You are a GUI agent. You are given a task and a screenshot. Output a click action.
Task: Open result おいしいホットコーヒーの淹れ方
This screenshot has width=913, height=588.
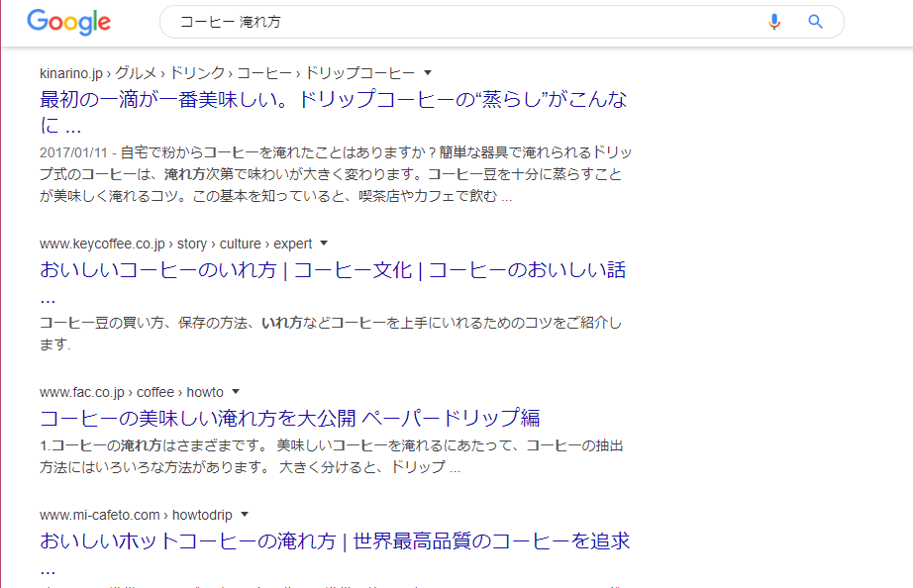point(335,553)
